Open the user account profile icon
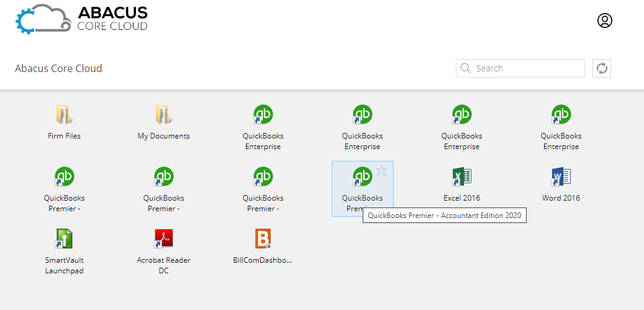This screenshot has width=644, height=310. [x=605, y=21]
